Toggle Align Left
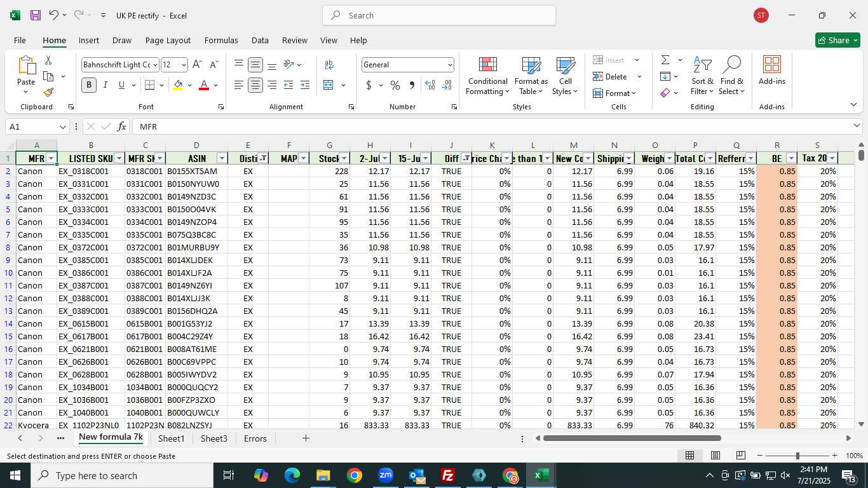This screenshot has height=488, width=868. coord(239,85)
